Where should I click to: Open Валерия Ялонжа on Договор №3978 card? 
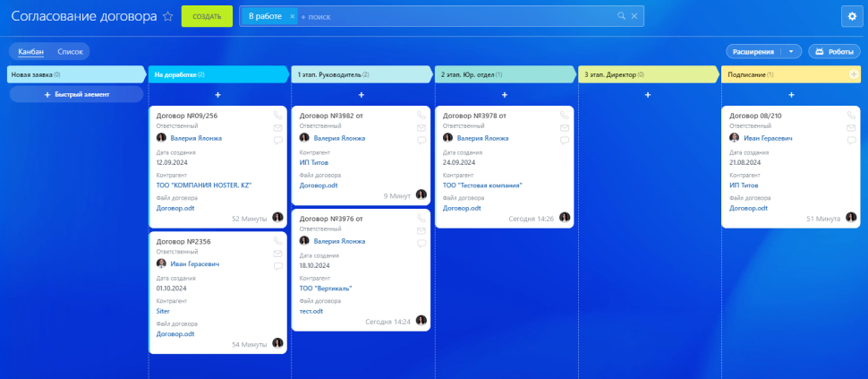point(483,138)
